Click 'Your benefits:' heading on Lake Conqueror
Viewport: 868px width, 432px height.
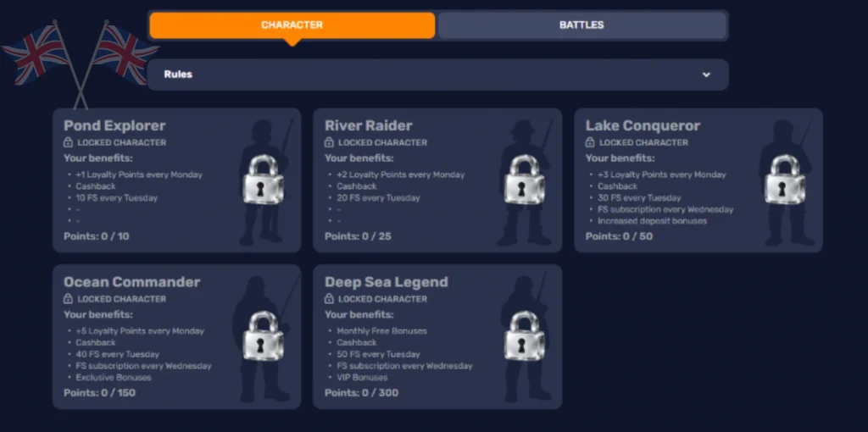pos(620,158)
